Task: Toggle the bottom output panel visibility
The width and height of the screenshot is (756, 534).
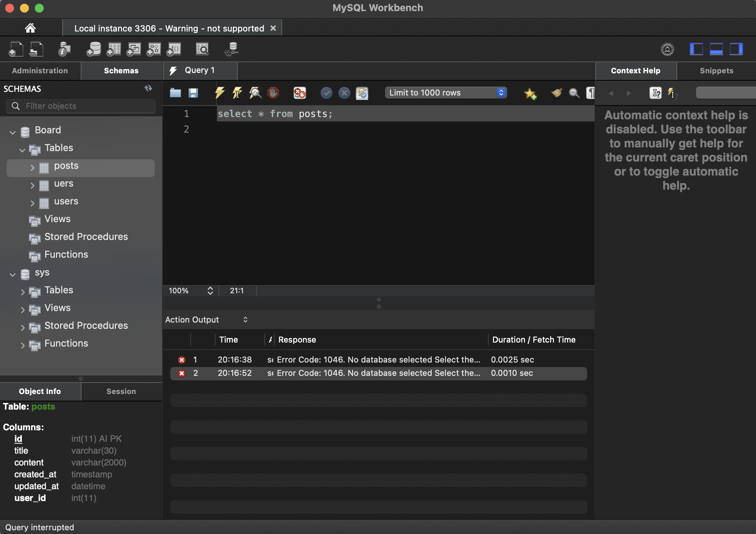Action: tap(716, 49)
